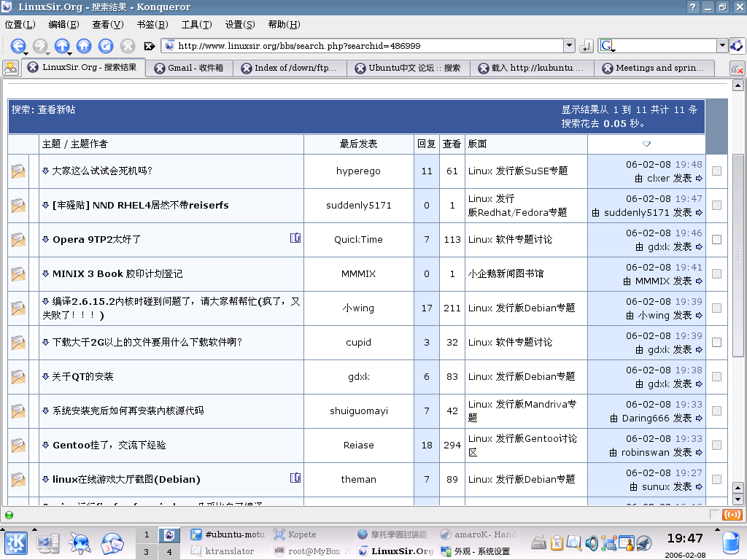Click the trash can icon in the panel
Image resolution: width=747 pixels, height=560 pixels.
(730, 543)
